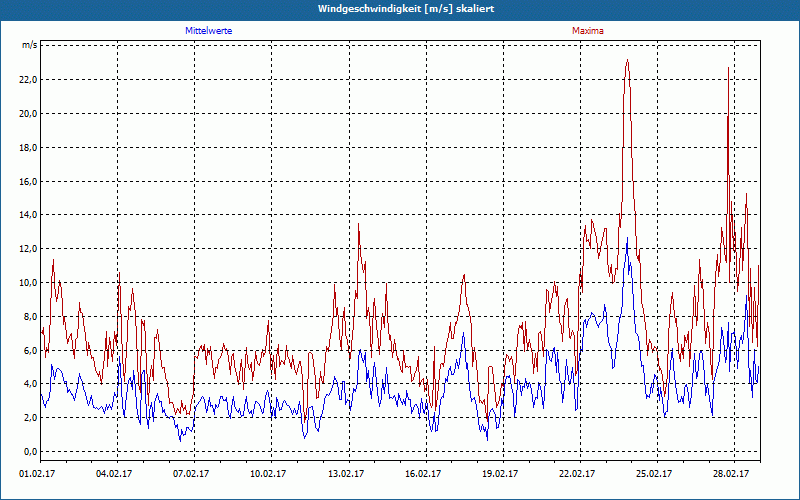Click the 19.02.17 date label
Viewport: 800px width, 500px height.
pyautogui.click(x=500, y=474)
